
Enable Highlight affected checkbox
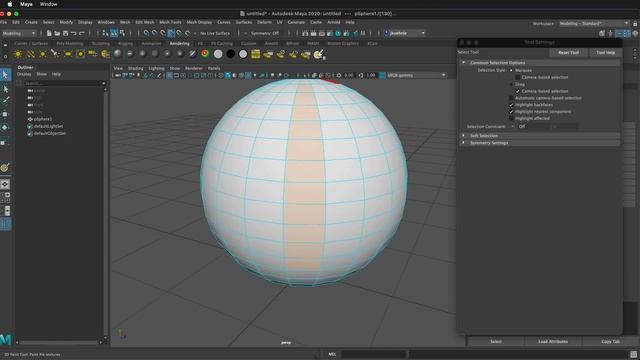pyautogui.click(x=511, y=118)
